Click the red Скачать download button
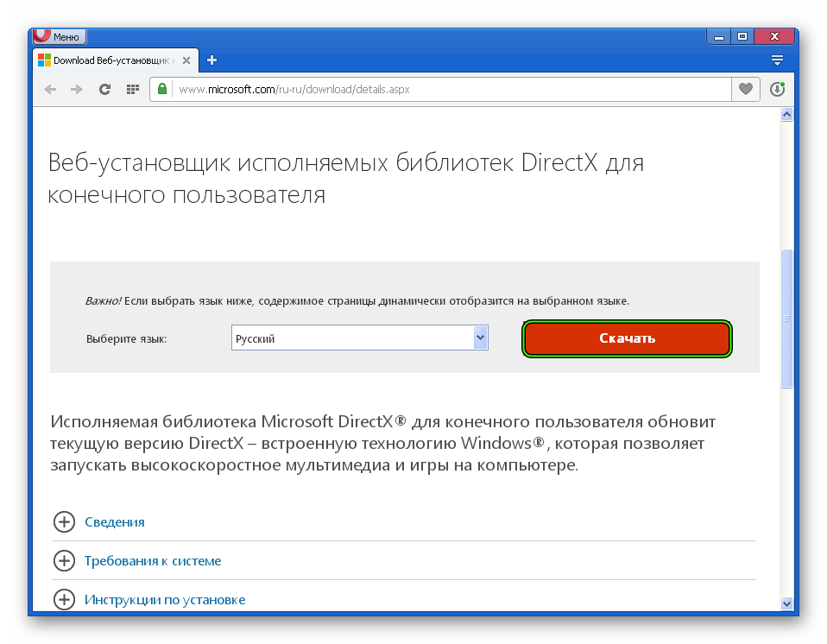The image size is (827, 644). pos(627,338)
